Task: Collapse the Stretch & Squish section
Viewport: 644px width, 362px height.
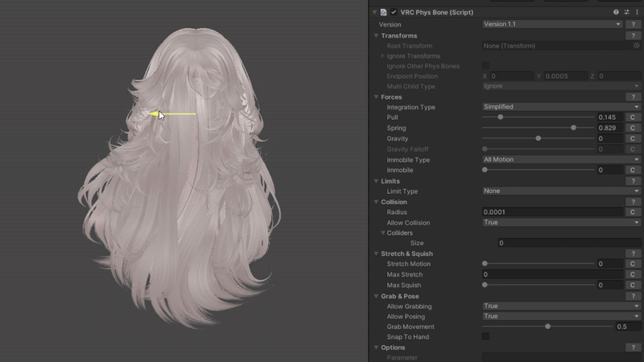Action: 375,253
